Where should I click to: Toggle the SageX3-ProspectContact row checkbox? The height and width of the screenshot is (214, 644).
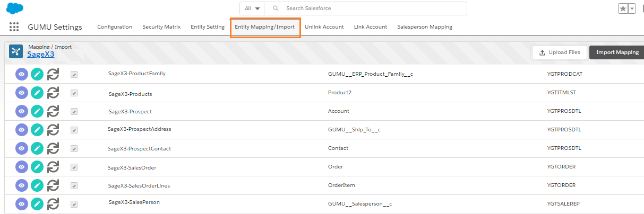tap(74, 149)
